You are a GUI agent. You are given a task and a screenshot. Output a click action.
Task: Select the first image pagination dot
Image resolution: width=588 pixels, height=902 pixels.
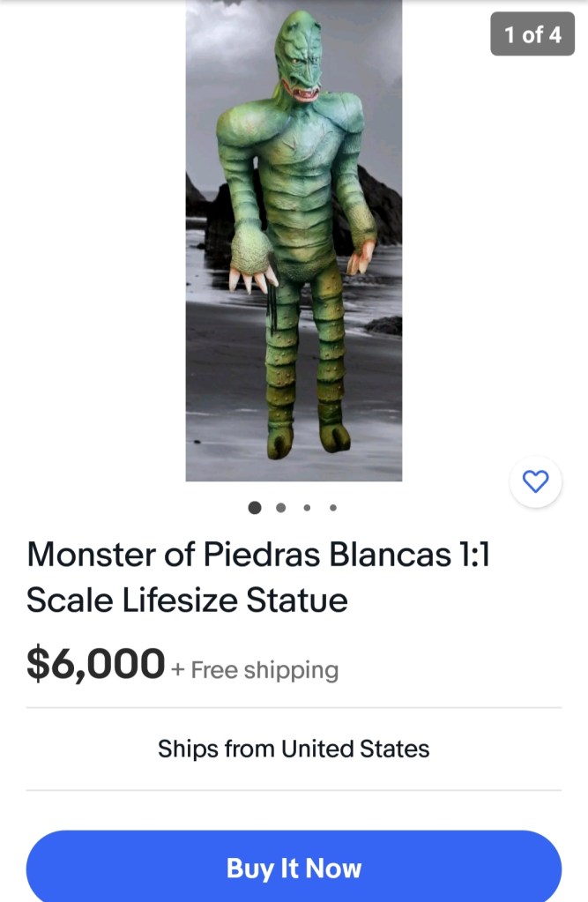tap(255, 507)
